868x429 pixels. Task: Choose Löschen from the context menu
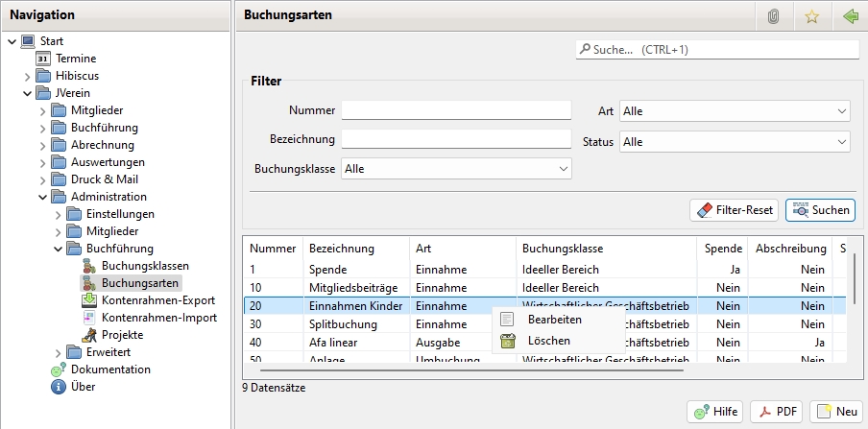tap(548, 340)
